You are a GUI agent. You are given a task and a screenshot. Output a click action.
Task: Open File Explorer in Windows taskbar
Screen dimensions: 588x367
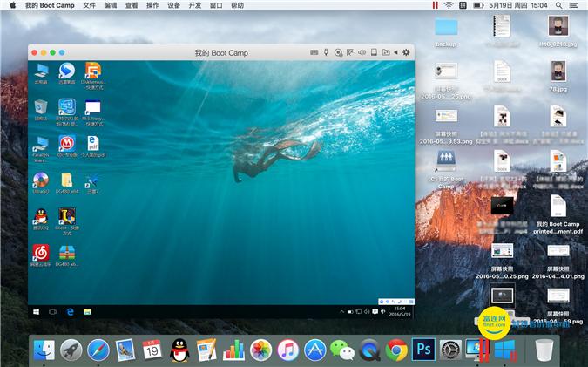[x=84, y=311]
